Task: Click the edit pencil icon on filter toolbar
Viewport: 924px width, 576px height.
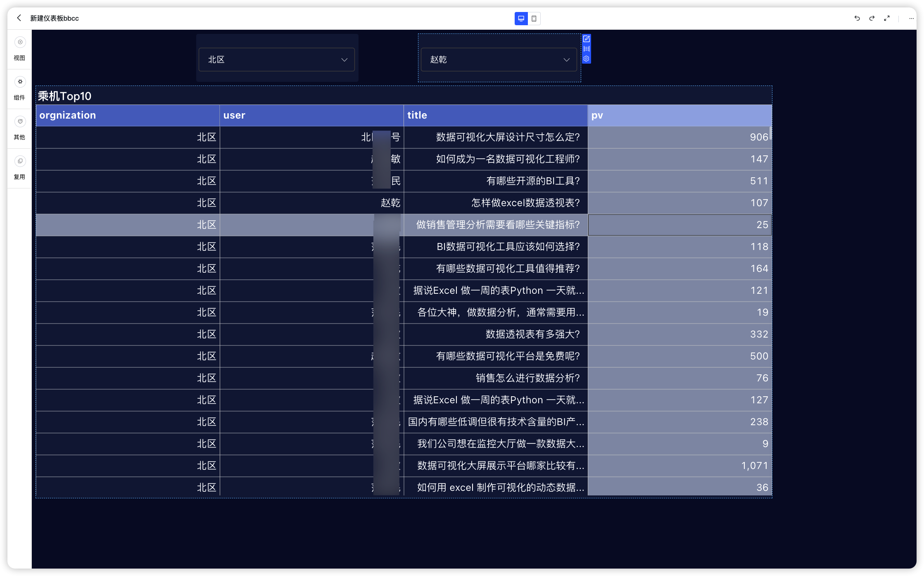Action: coord(586,39)
